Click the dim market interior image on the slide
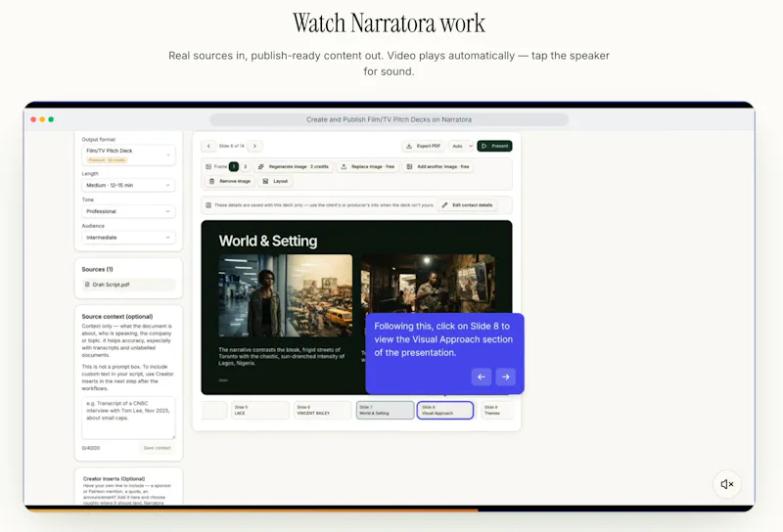This screenshot has height=532, width=783. tap(428, 284)
